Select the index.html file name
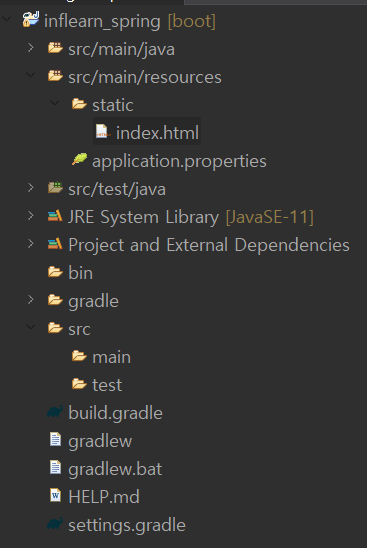 157,133
